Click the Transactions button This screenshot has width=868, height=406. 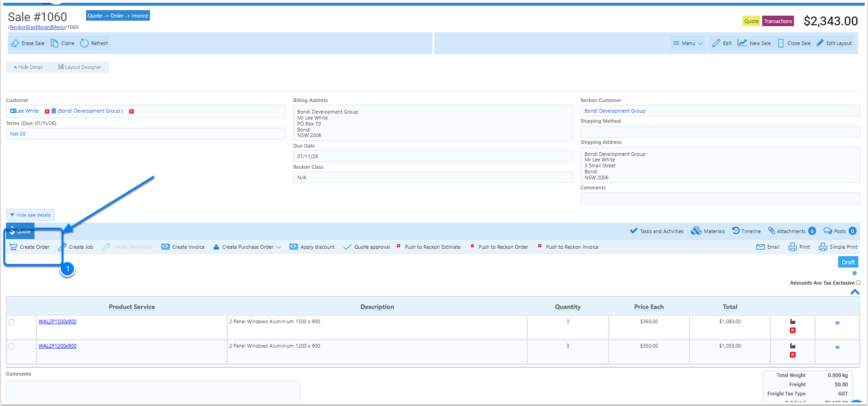[778, 21]
